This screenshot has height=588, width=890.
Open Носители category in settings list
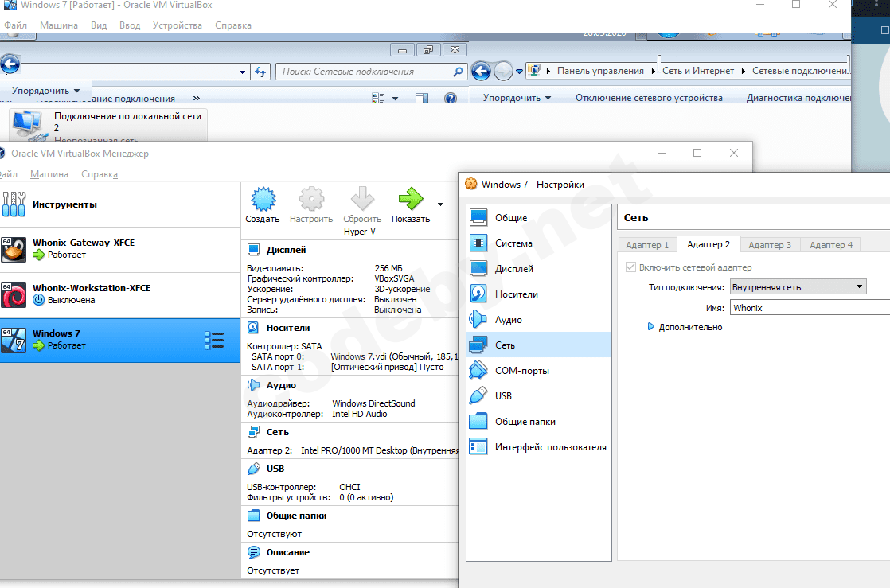(x=516, y=294)
